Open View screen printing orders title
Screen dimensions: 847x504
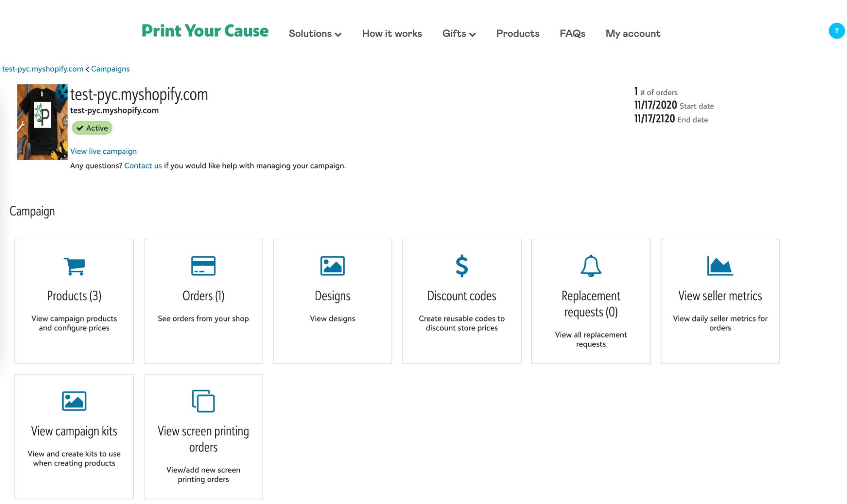[203, 439]
